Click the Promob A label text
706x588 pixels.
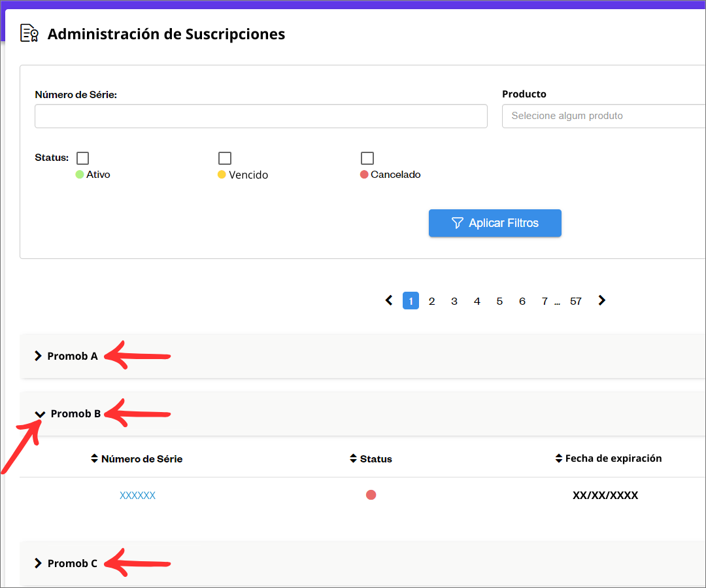click(73, 356)
